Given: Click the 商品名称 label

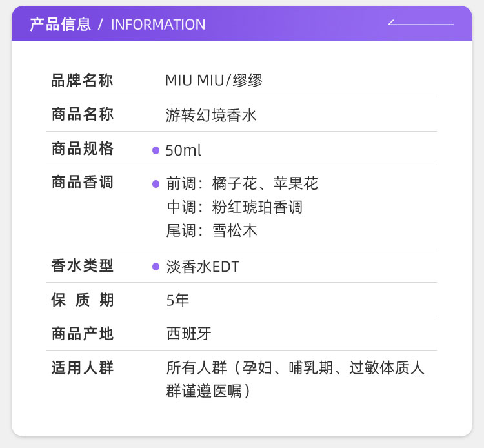Looking at the screenshot, I should (82, 115).
